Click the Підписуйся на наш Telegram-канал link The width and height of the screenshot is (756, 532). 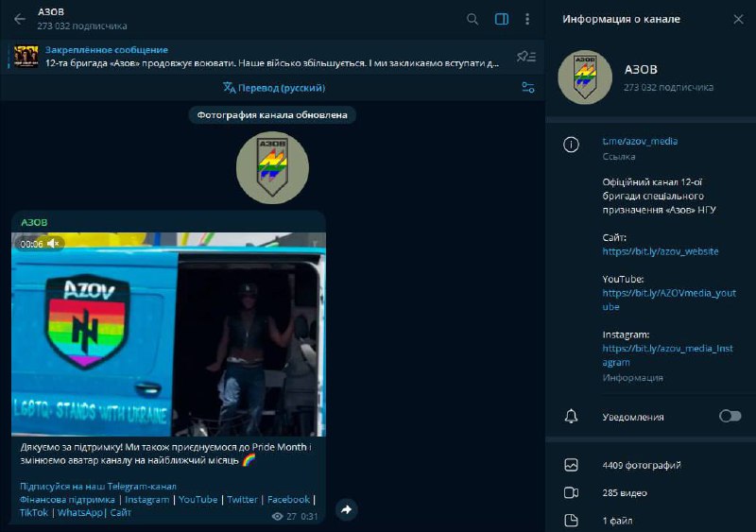[98, 487]
